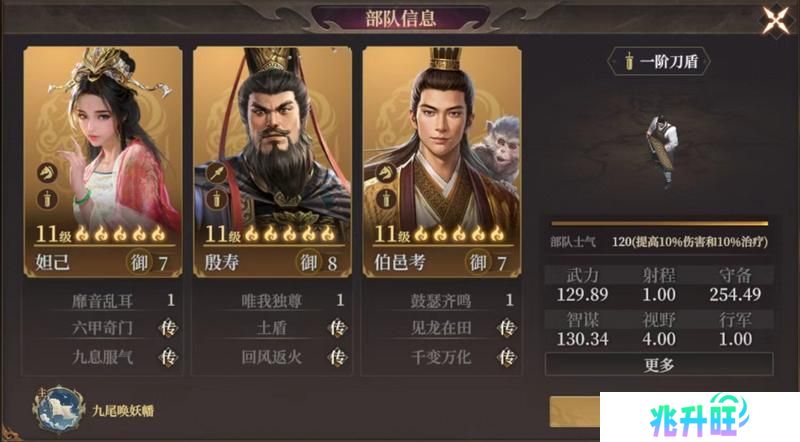The image size is (800, 442).
Task: Click the horse icon on 伯邑考 card
Action: (x=386, y=174)
